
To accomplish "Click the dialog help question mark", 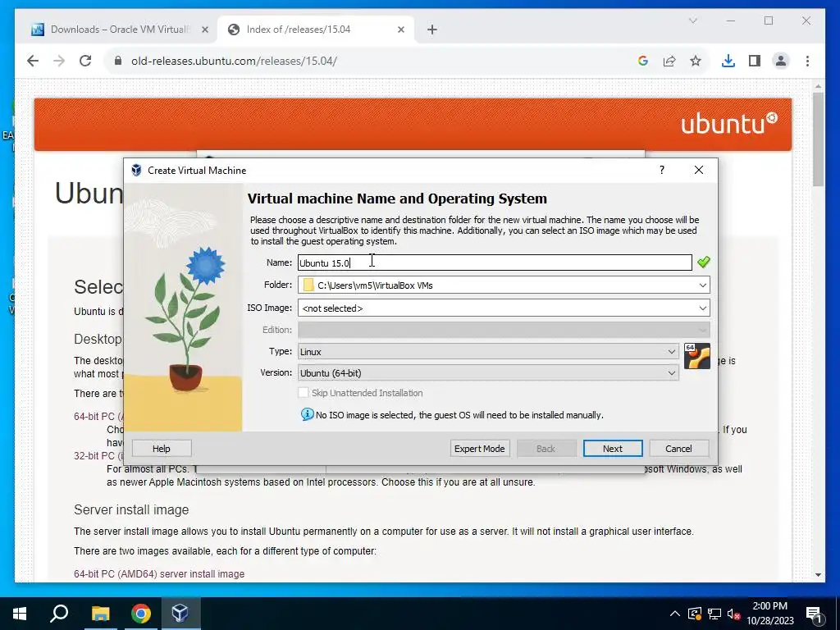I will point(662,171).
